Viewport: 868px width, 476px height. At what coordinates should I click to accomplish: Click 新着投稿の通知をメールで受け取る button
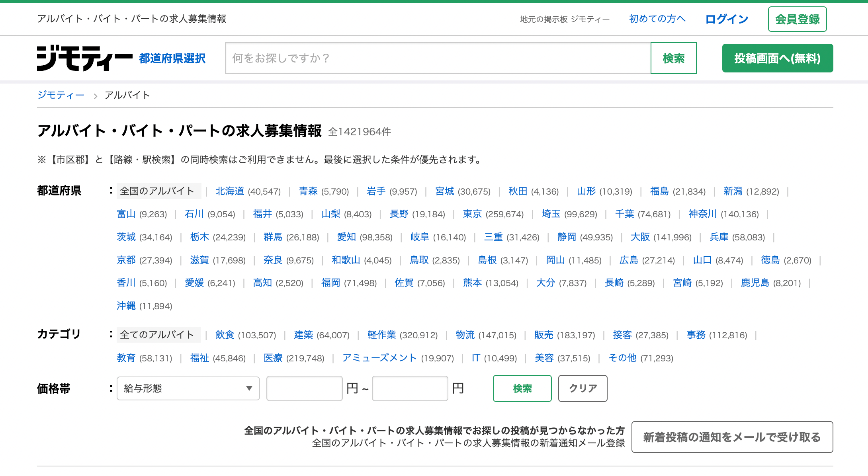[x=732, y=437]
